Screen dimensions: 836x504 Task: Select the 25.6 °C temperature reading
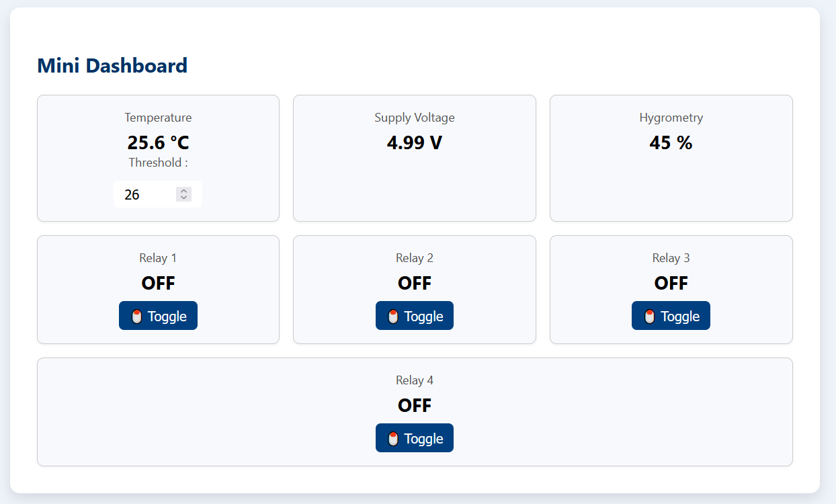158,143
